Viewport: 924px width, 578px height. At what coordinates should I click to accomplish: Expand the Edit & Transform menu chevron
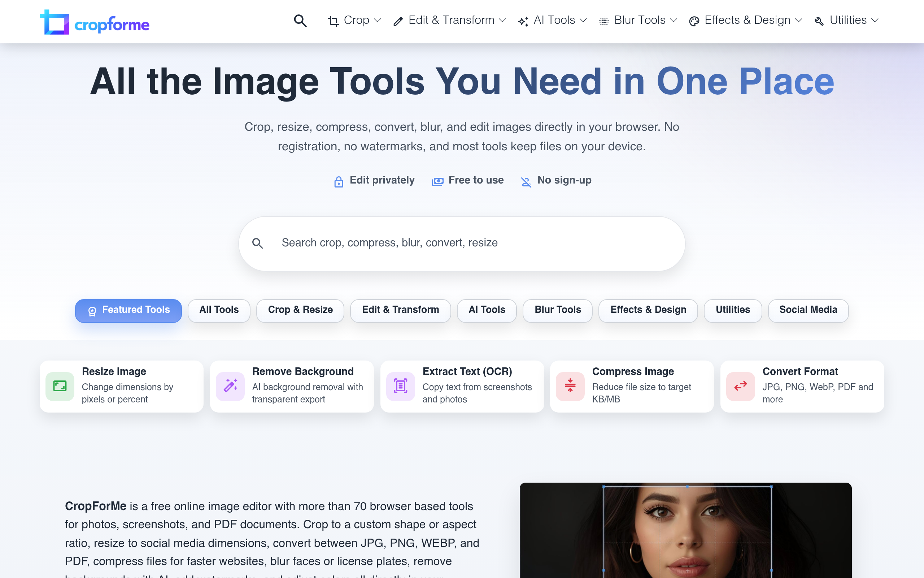click(502, 20)
